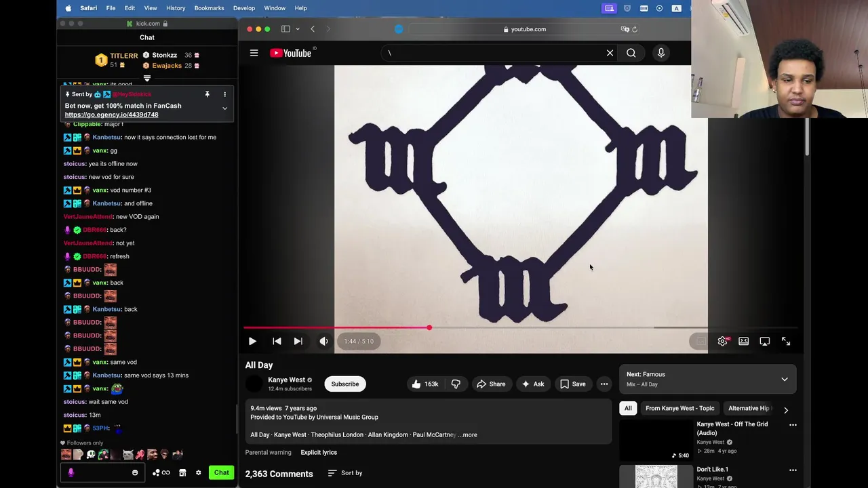
Task: Expand the description with ...more
Action: point(468,434)
